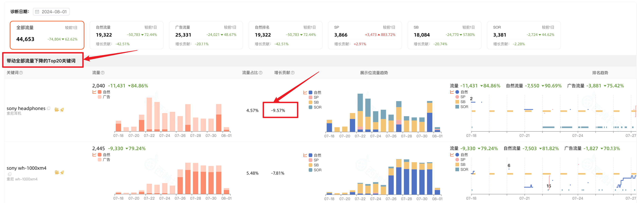Click the sony headphones keyword text
The width and height of the screenshot is (644, 203).
(x=26, y=108)
